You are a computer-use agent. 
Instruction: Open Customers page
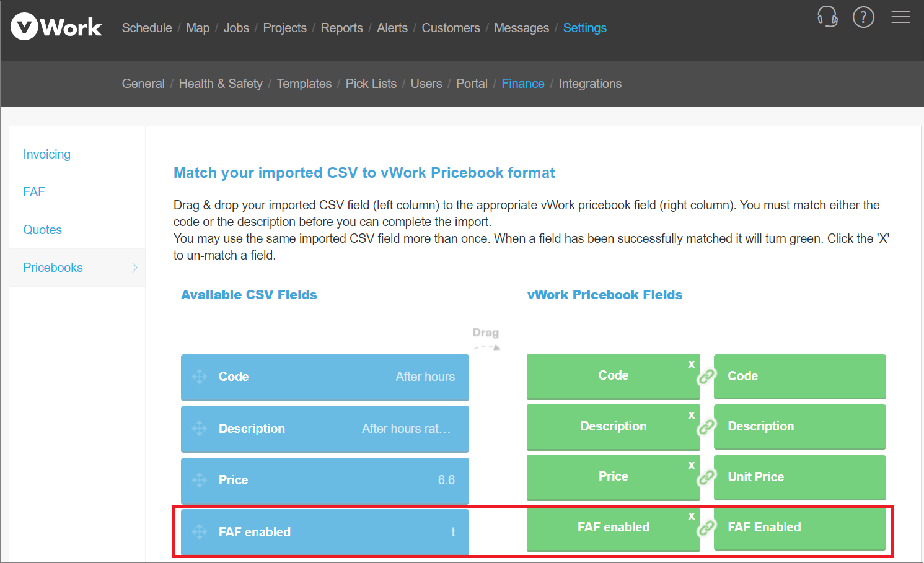coord(451,28)
